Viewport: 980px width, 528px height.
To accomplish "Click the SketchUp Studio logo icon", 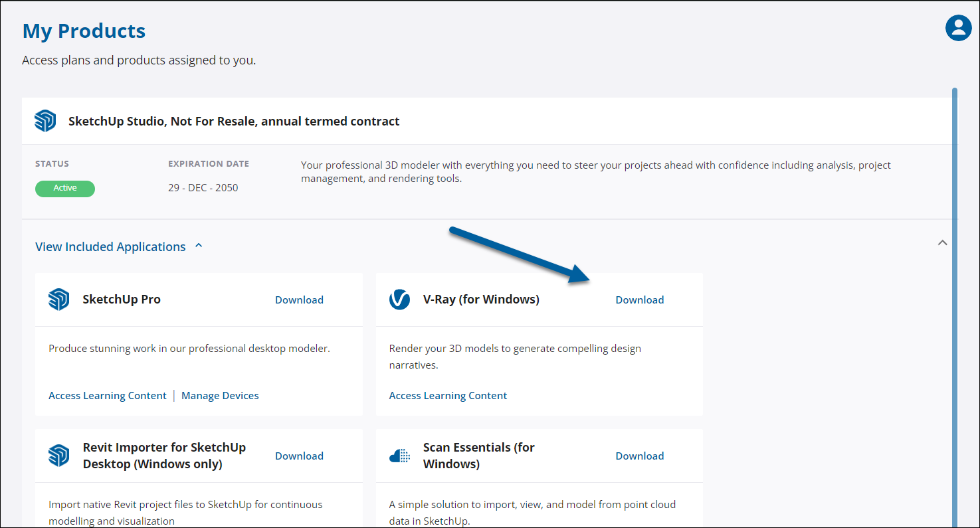I will coord(45,122).
